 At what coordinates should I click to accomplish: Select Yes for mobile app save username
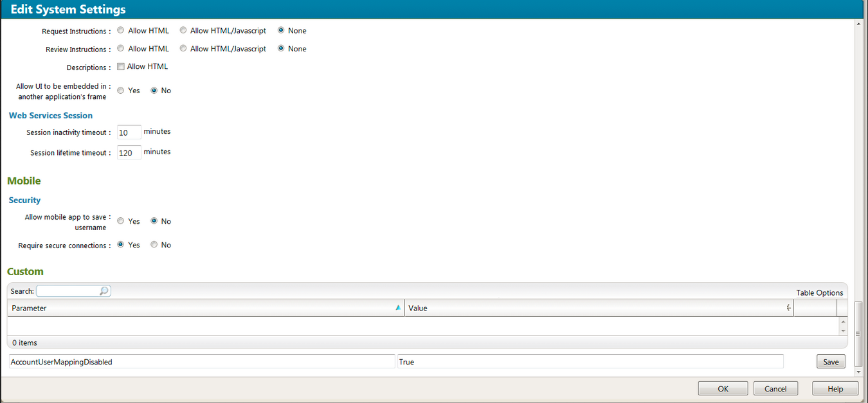pyautogui.click(x=121, y=221)
